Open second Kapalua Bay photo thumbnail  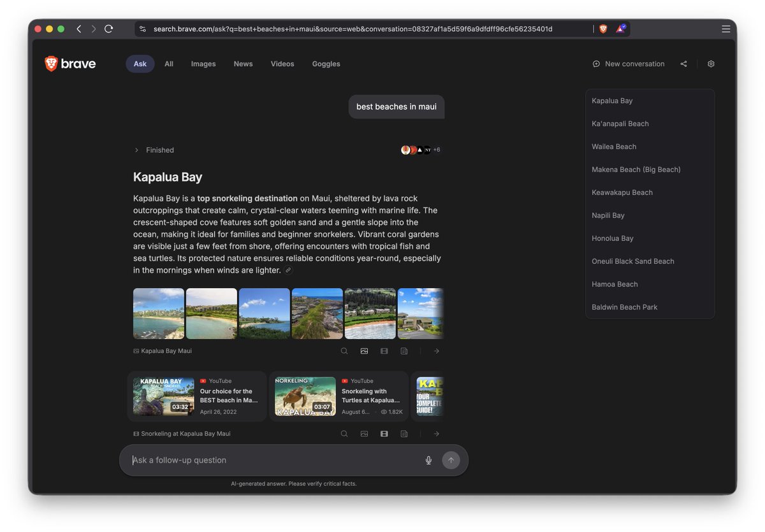click(212, 313)
